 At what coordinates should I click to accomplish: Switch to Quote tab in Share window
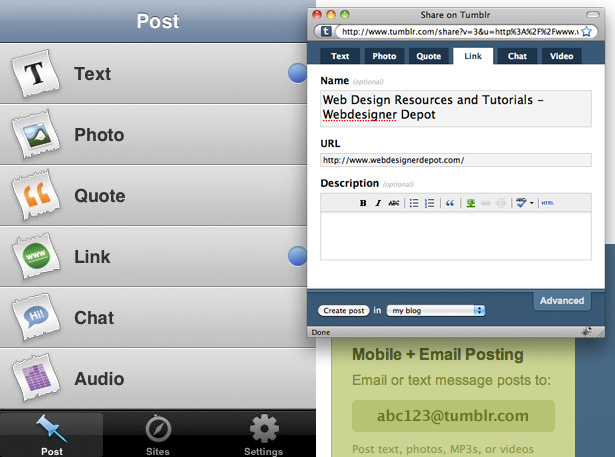point(428,56)
